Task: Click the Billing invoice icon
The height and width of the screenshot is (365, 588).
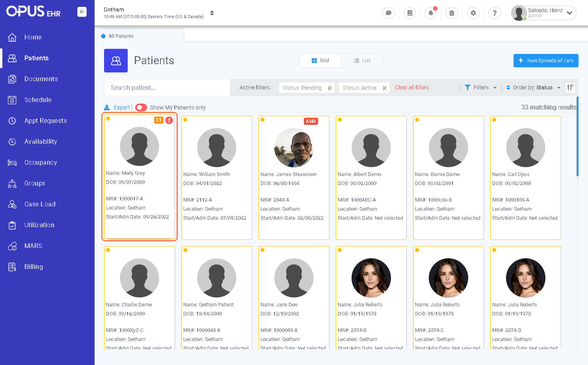Action: 12,267
